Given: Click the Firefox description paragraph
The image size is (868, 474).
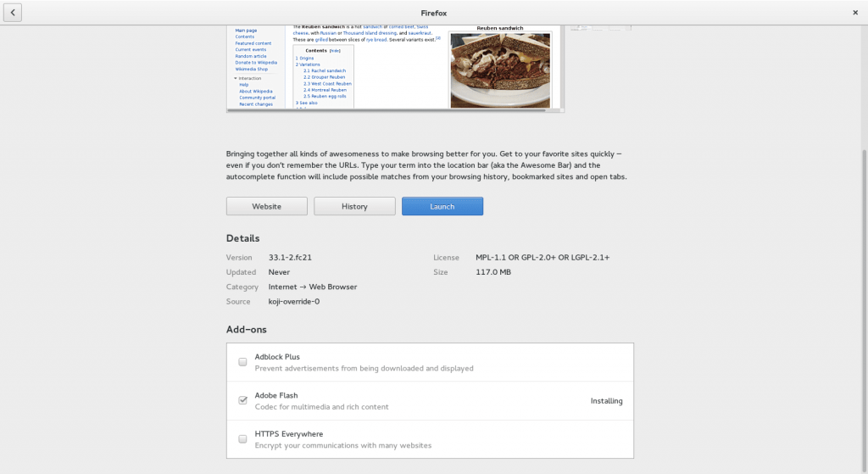Looking at the screenshot, I should pyautogui.click(x=426, y=165).
